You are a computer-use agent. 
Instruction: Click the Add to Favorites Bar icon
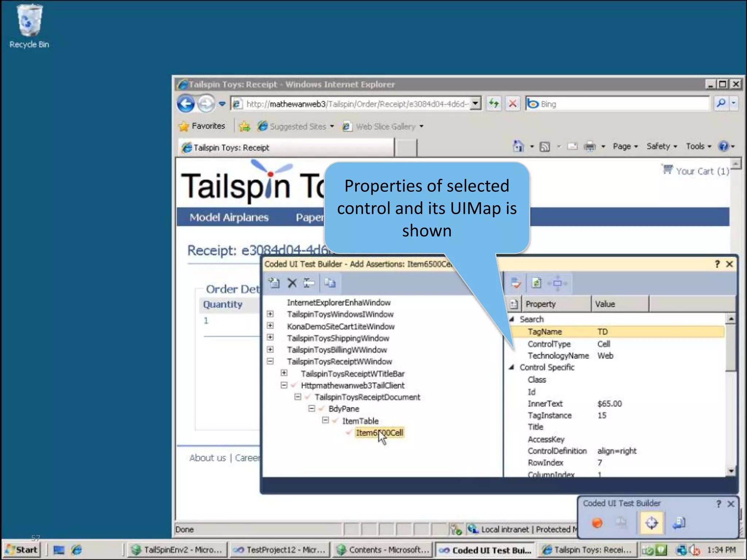tap(244, 127)
